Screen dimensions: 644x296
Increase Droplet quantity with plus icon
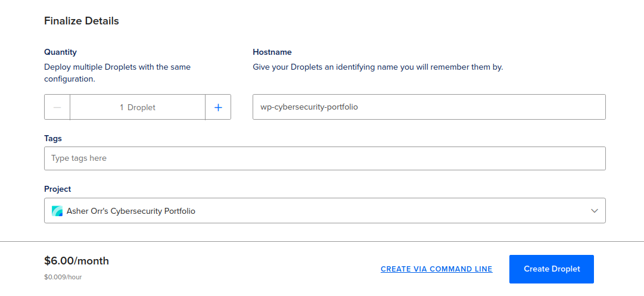point(218,107)
